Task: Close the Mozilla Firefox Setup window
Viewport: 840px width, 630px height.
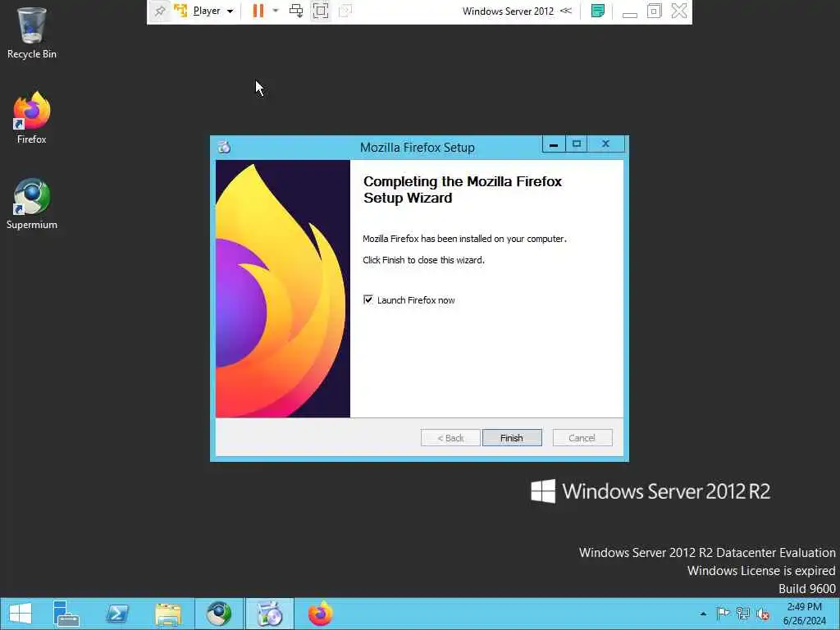Action: tap(606, 144)
